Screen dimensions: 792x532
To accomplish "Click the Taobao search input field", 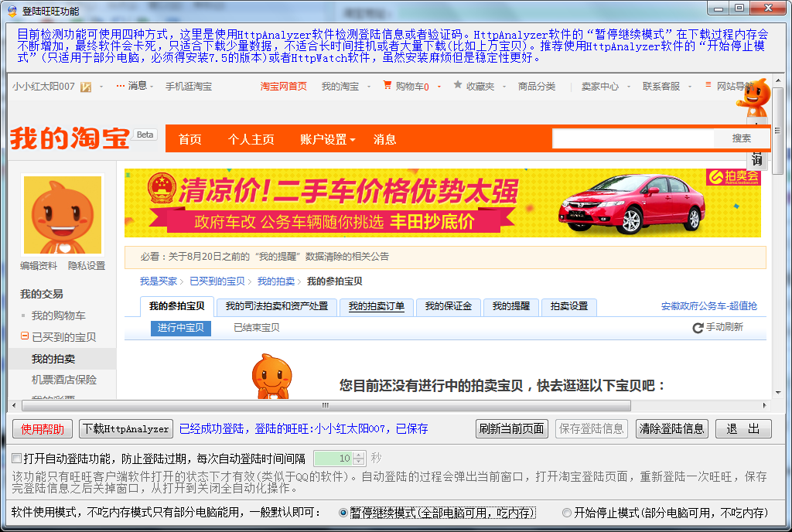I will pyautogui.click(x=632, y=138).
